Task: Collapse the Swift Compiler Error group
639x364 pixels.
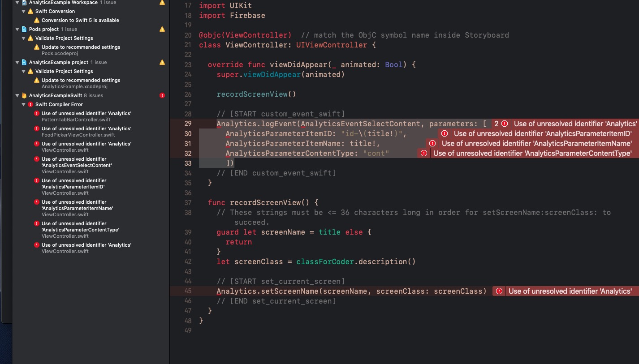Action: tap(23, 104)
